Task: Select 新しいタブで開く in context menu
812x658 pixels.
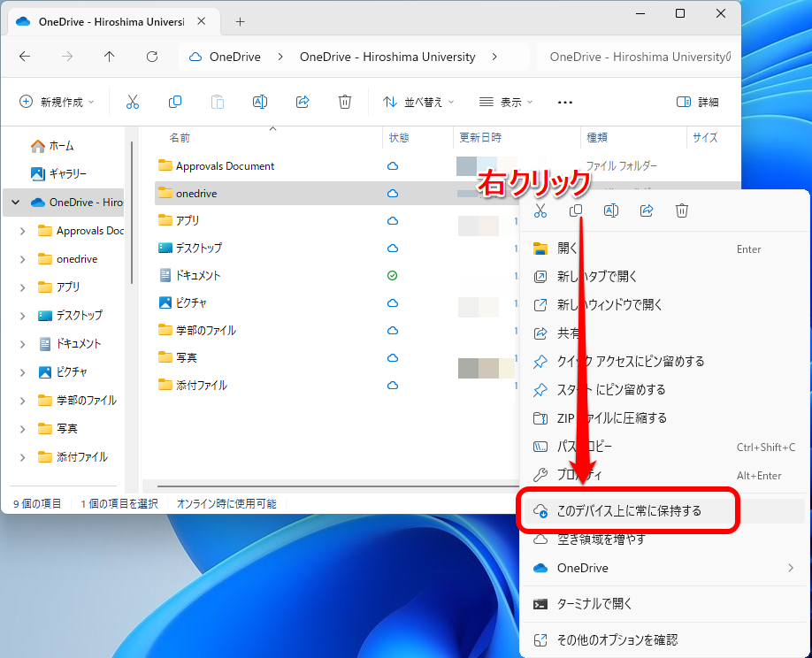Action: pyautogui.click(x=664, y=277)
